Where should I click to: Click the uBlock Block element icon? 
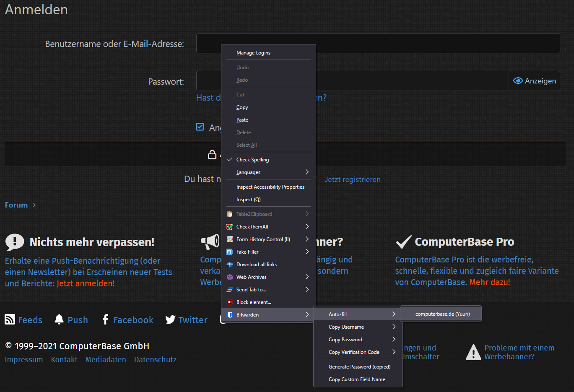click(230, 302)
